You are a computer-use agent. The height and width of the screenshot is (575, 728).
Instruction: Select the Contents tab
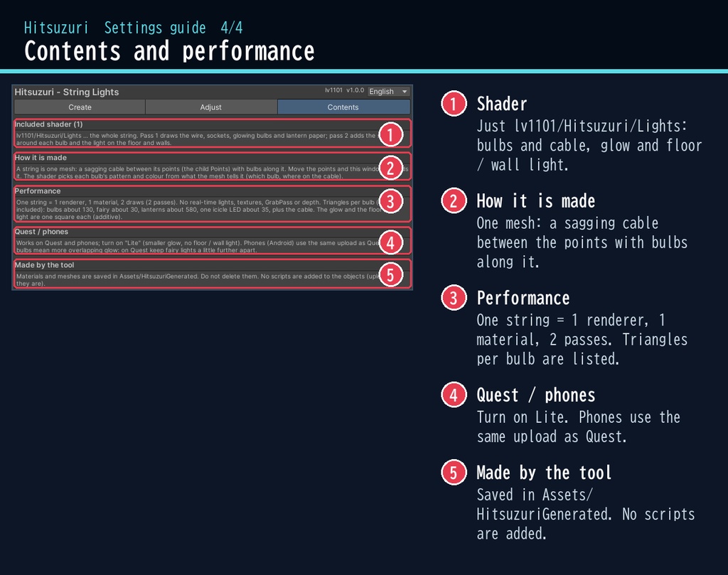343,107
